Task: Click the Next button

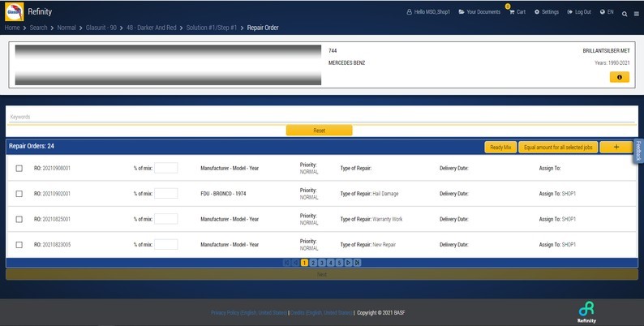Action: pos(322,274)
